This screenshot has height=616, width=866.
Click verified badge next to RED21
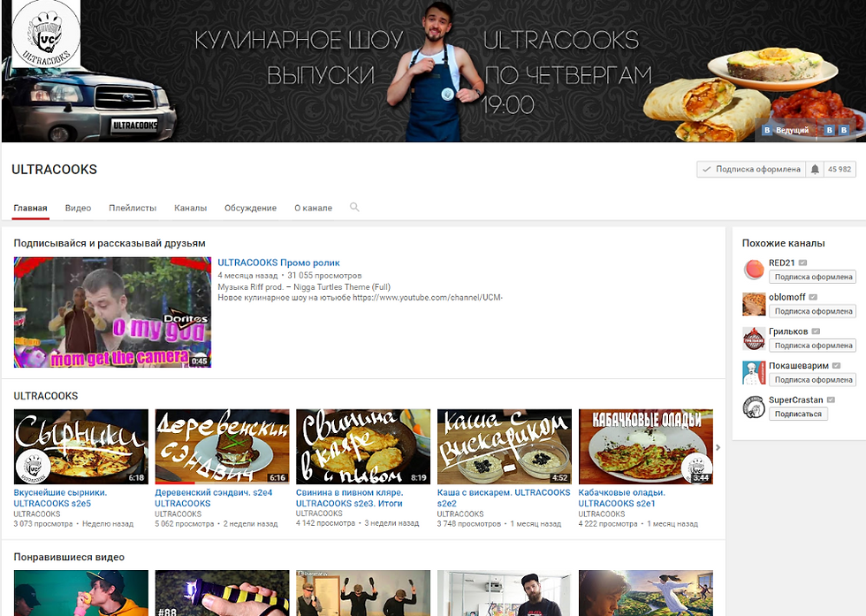802,263
